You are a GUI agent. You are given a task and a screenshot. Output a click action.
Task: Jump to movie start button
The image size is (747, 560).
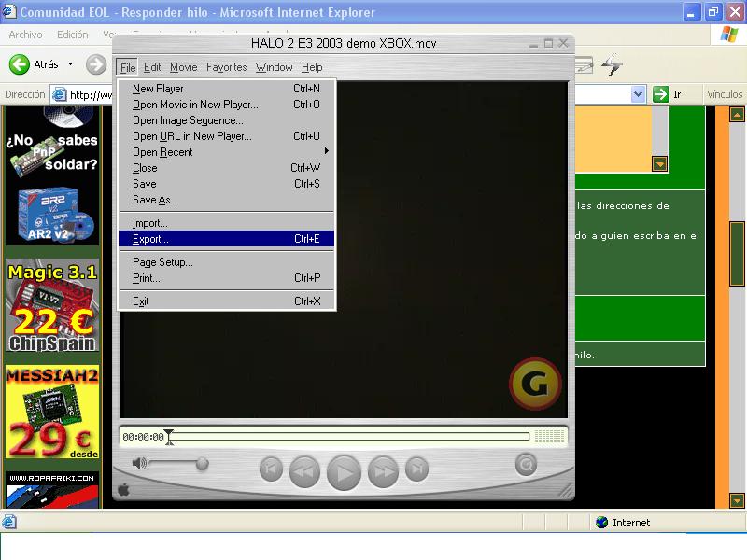coord(271,469)
